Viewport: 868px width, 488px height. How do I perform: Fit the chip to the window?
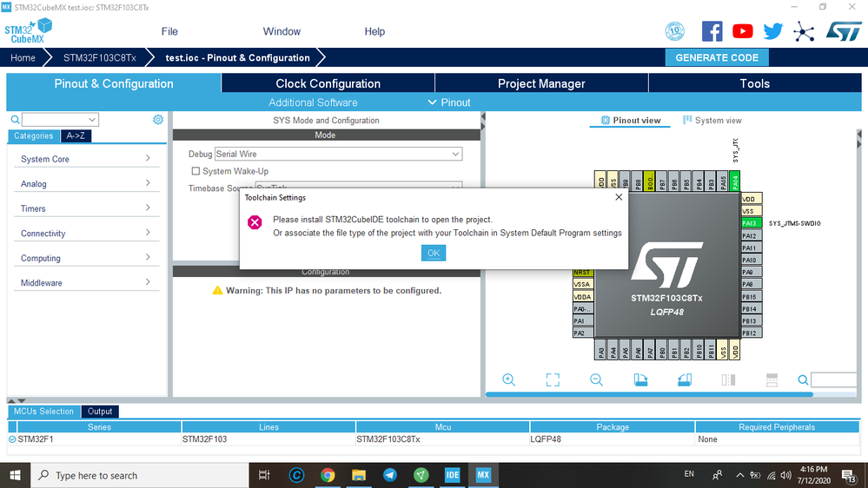(553, 379)
